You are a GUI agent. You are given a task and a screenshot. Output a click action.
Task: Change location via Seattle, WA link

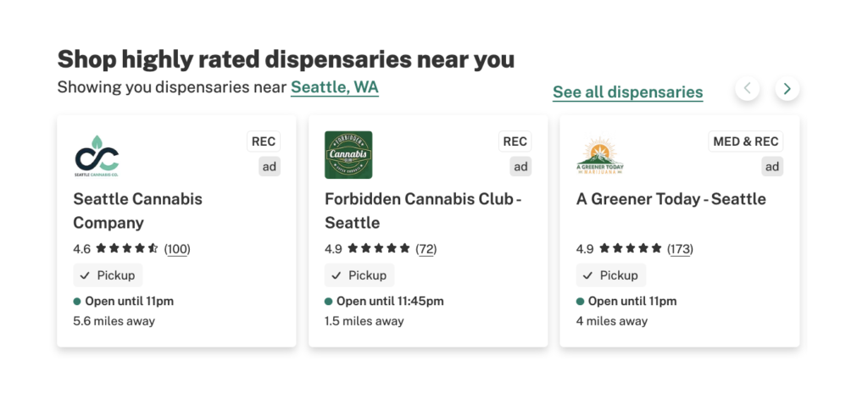click(334, 87)
